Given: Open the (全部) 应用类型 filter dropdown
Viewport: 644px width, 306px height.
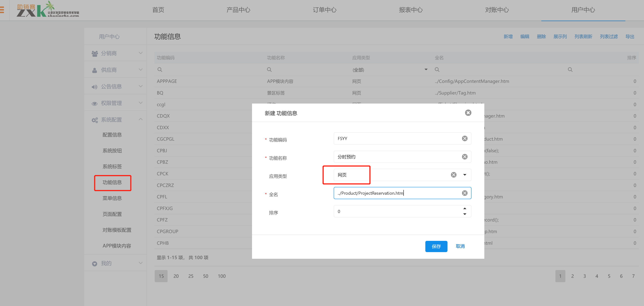Looking at the screenshot, I should (x=426, y=70).
